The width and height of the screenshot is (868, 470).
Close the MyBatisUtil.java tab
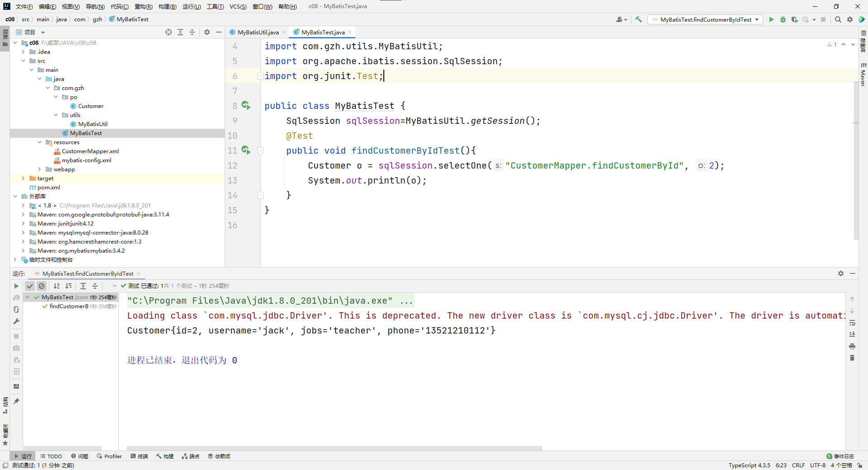pos(284,32)
